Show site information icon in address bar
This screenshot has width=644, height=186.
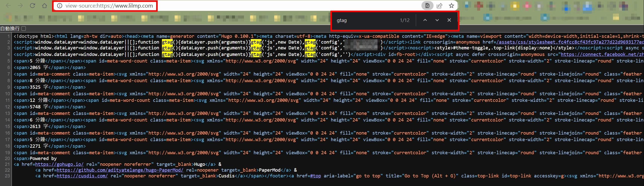60,6
